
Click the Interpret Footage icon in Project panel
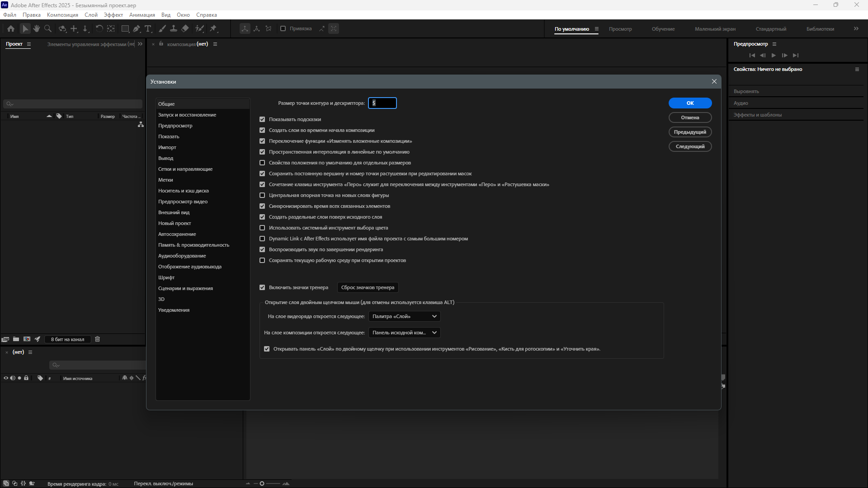pyautogui.click(x=5, y=339)
